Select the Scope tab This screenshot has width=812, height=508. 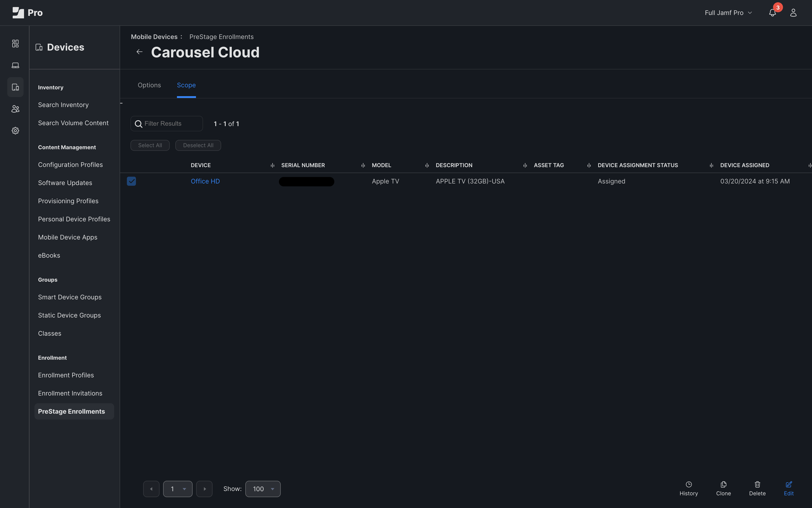click(x=186, y=85)
